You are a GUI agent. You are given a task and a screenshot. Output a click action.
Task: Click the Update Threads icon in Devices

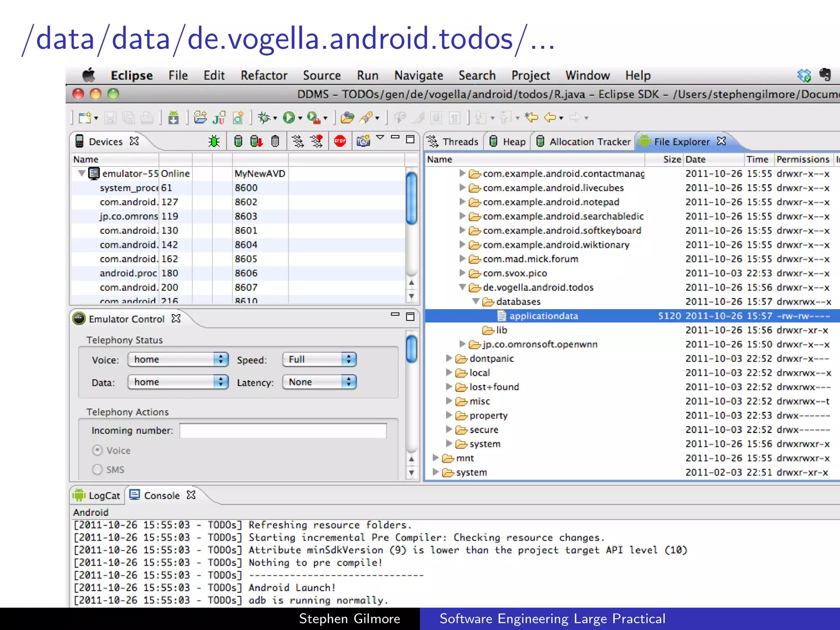[x=298, y=142]
